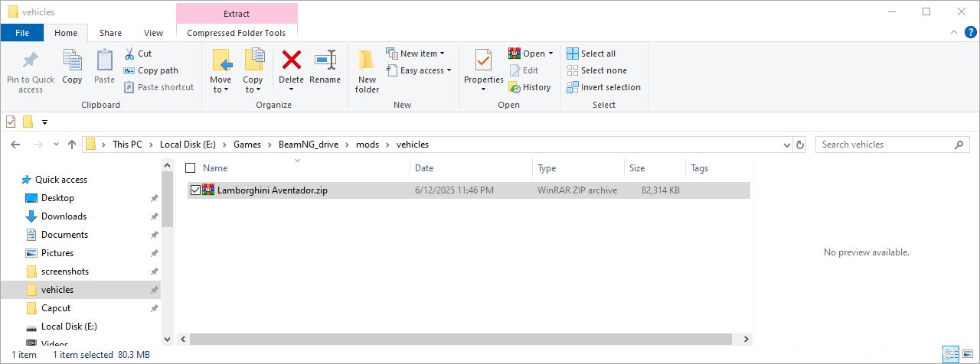
Task: Sort by the Size column header
Action: [655, 168]
